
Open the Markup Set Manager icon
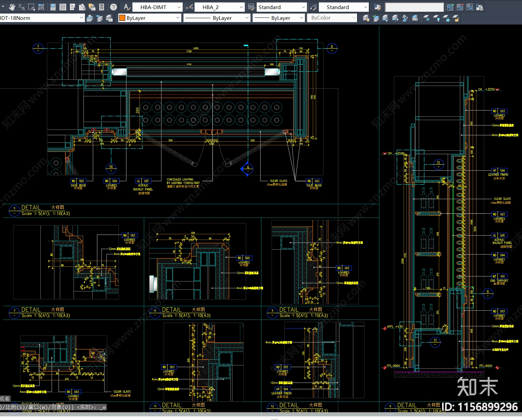tap(92, 7)
